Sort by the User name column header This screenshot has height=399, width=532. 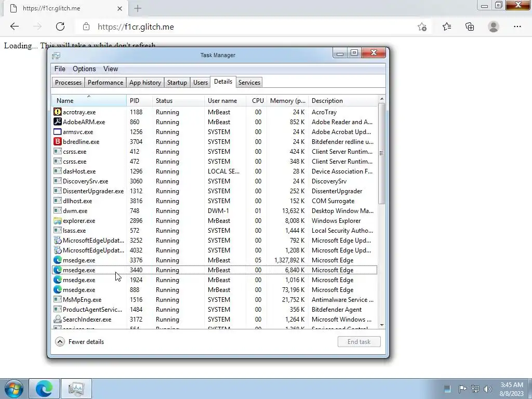coord(225,101)
